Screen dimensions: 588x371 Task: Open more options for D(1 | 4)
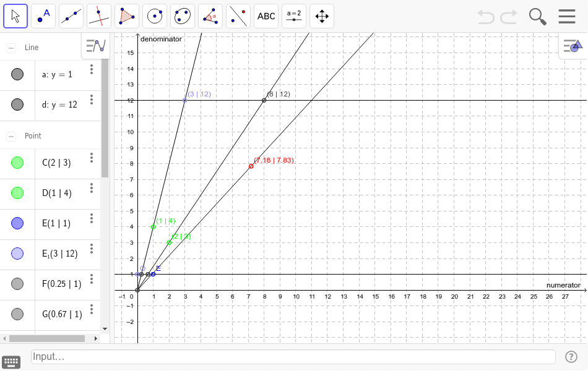[92, 188]
